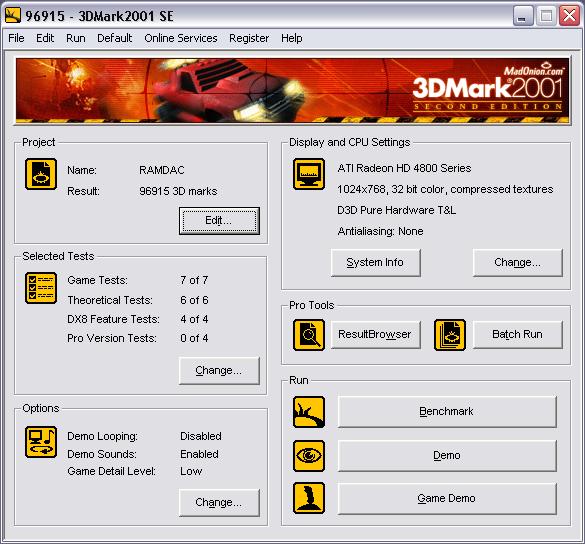Click the Demo Looping Disabled value

pos(201,436)
